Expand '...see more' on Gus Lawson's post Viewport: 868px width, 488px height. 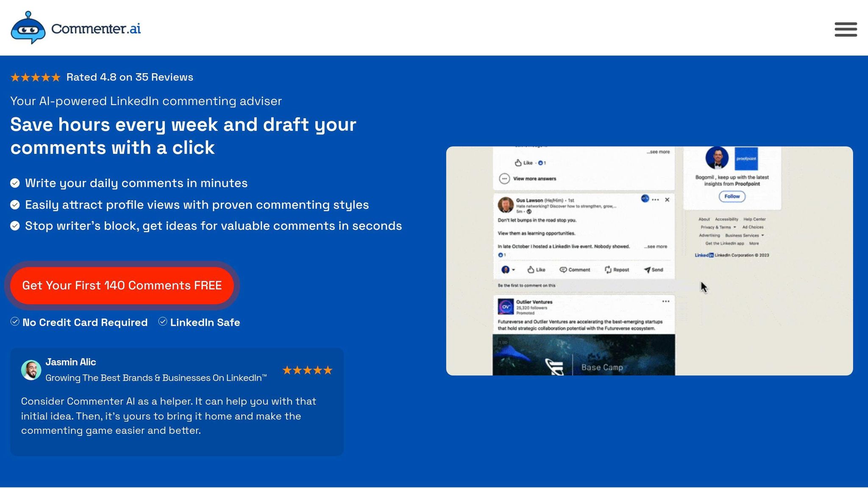(655, 247)
